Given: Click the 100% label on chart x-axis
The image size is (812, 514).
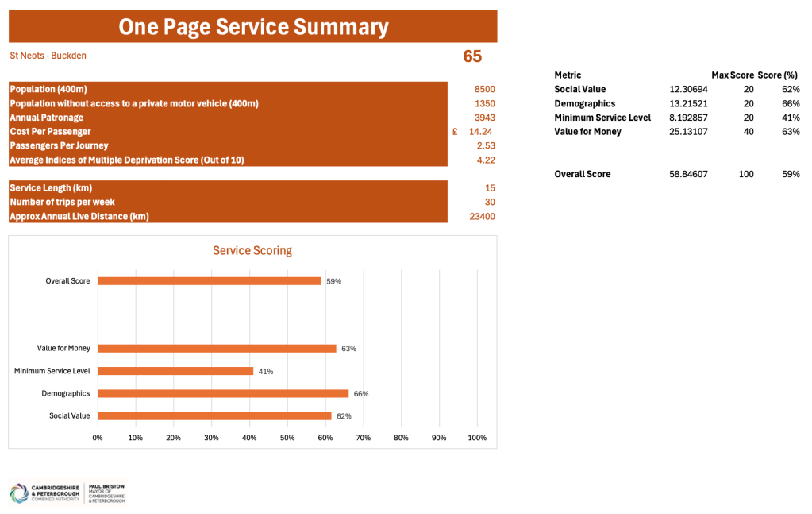Looking at the screenshot, I should (x=477, y=438).
